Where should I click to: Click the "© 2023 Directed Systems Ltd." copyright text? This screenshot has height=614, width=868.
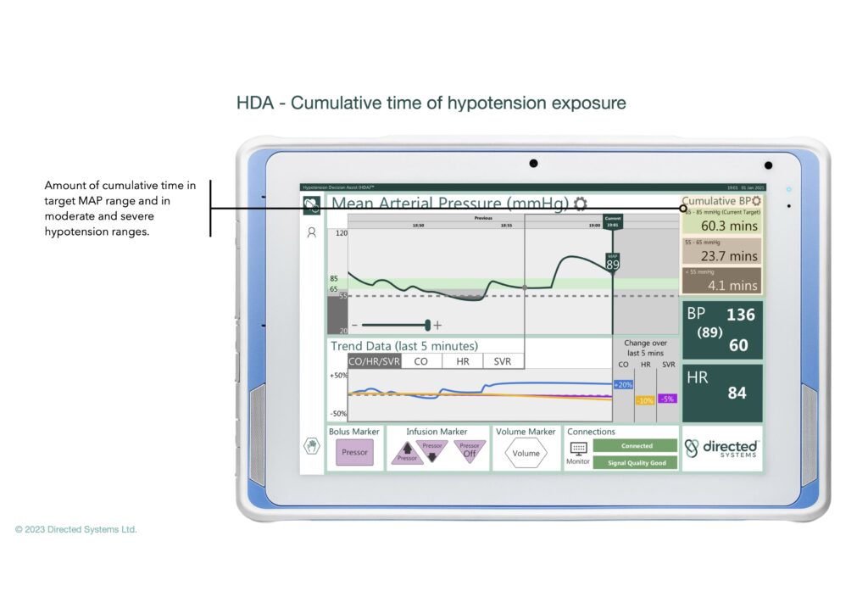[x=75, y=529]
